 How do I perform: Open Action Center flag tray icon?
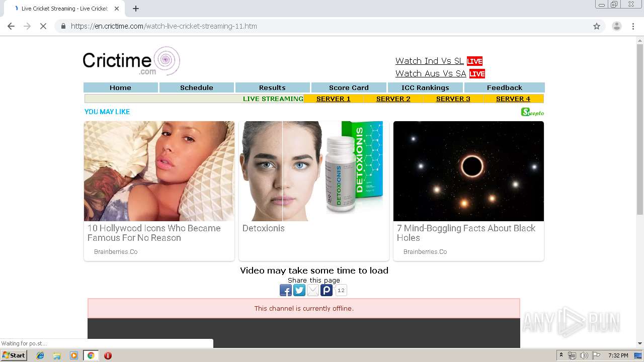click(x=596, y=355)
